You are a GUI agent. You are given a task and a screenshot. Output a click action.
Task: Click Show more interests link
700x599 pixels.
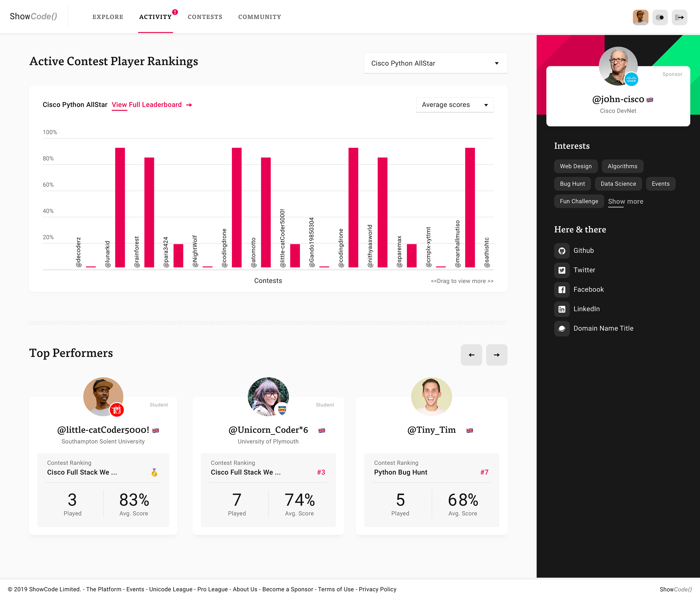626,201
